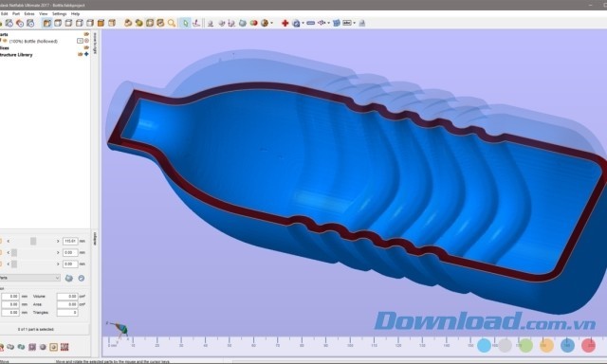
Task: Select the 'Structure Library' tree row
Action: [x=16, y=55]
